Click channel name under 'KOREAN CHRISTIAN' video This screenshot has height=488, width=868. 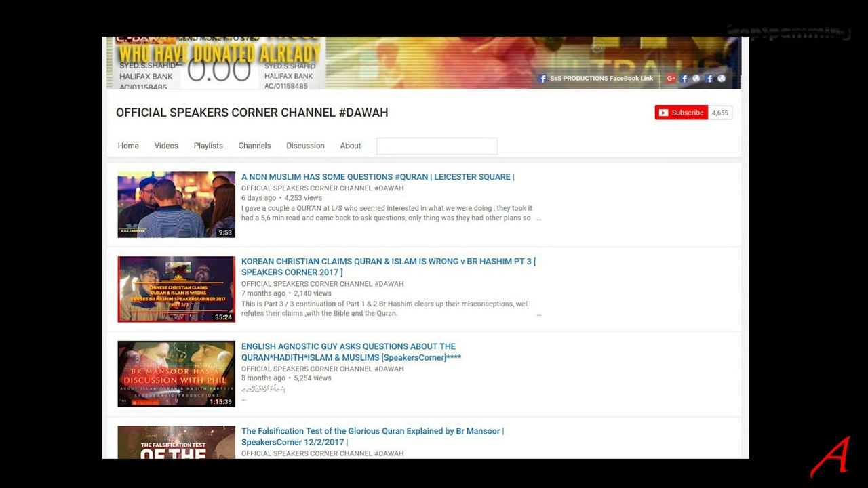322,284
